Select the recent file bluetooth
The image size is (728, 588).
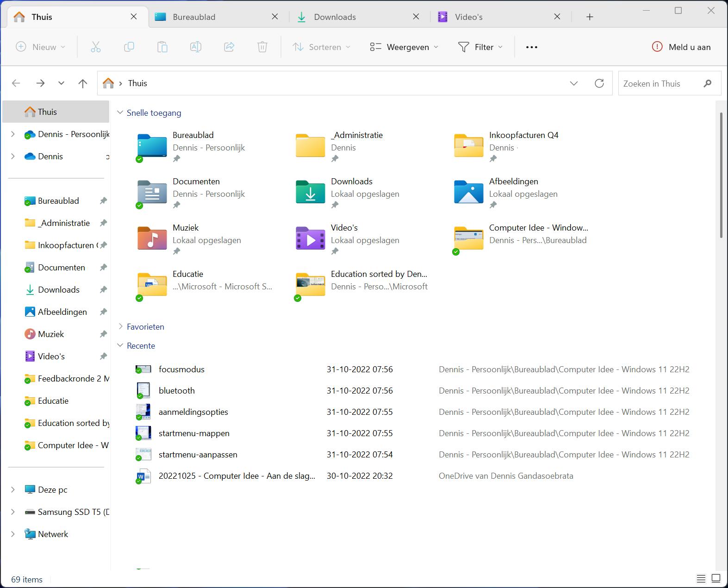pos(412,391)
